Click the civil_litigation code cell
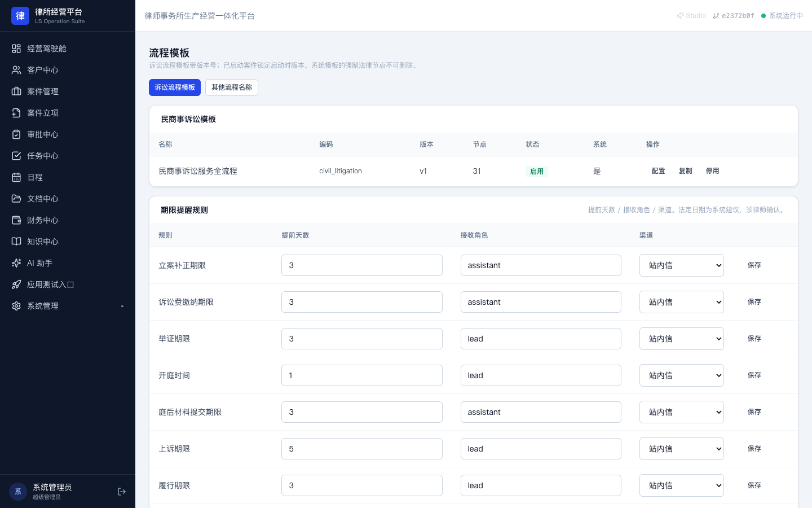Screen dimensions: 812x508 341,171
